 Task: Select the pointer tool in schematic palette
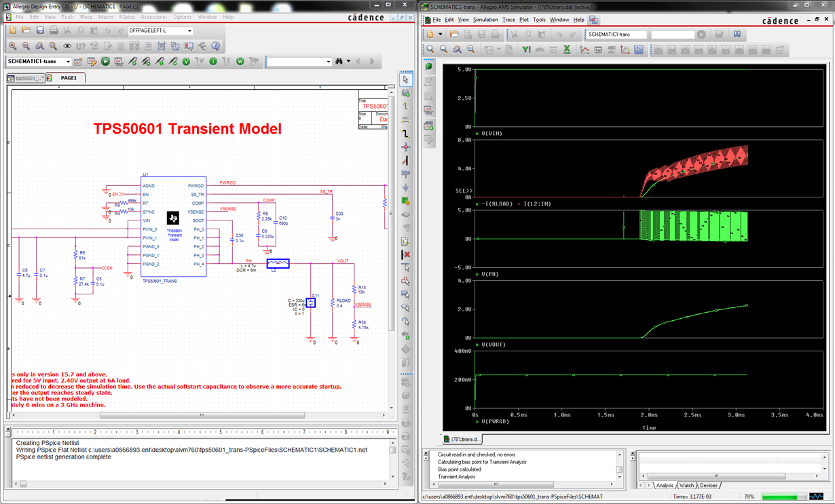[406, 79]
